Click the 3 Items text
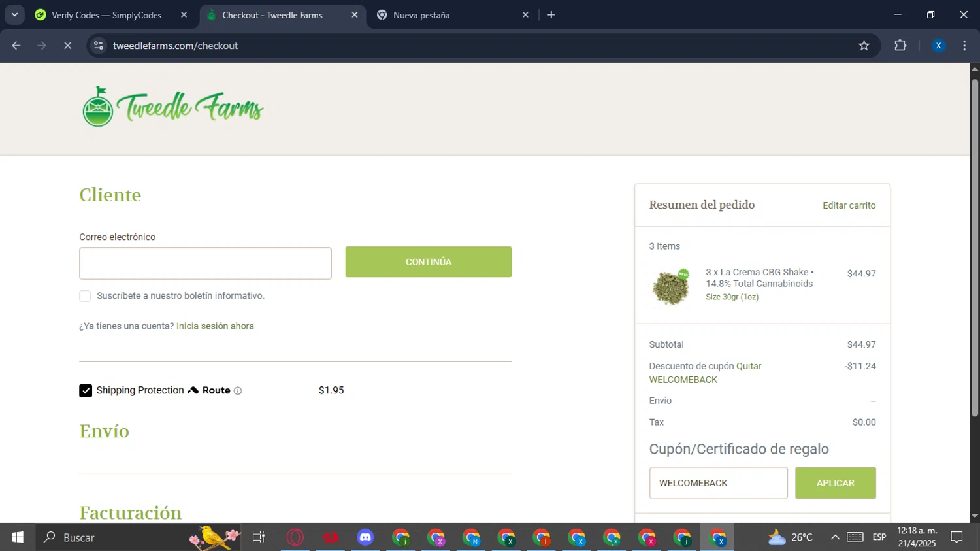980x551 pixels. point(664,246)
